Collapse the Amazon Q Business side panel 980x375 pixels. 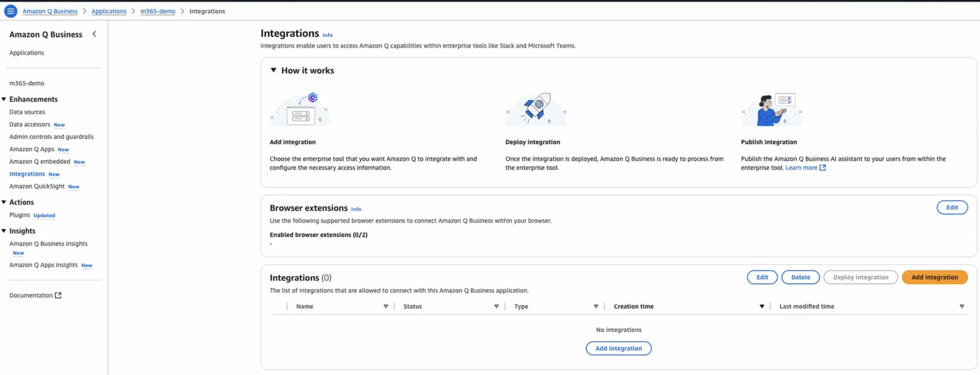[94, 34]
